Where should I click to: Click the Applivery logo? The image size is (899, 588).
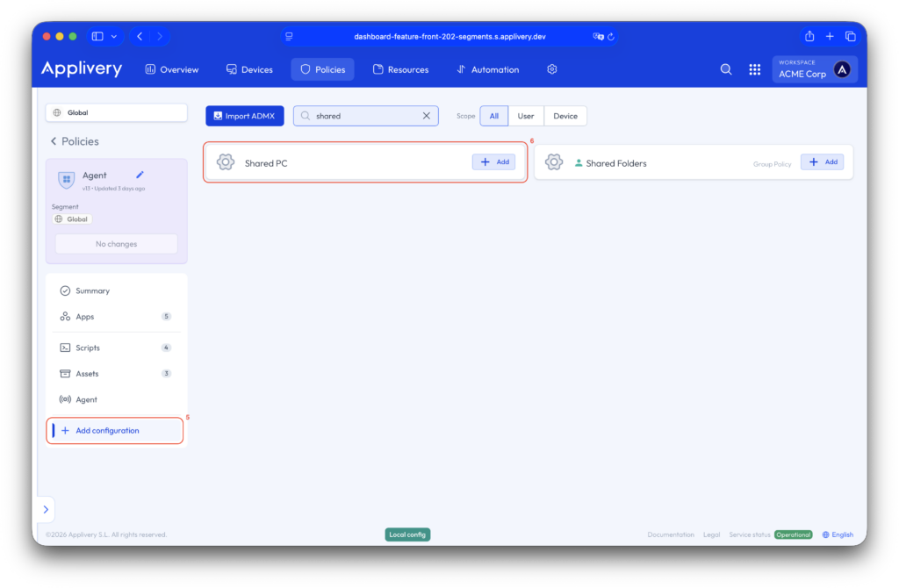pyautogui.click(x=82, y=69)
